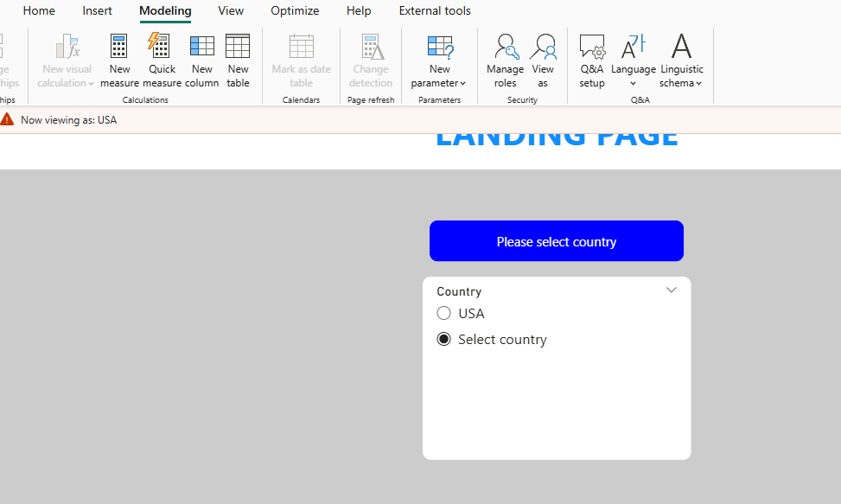Click the 'Please select country' button
This screenshot has width=841, height=504.
pos(556,241)
